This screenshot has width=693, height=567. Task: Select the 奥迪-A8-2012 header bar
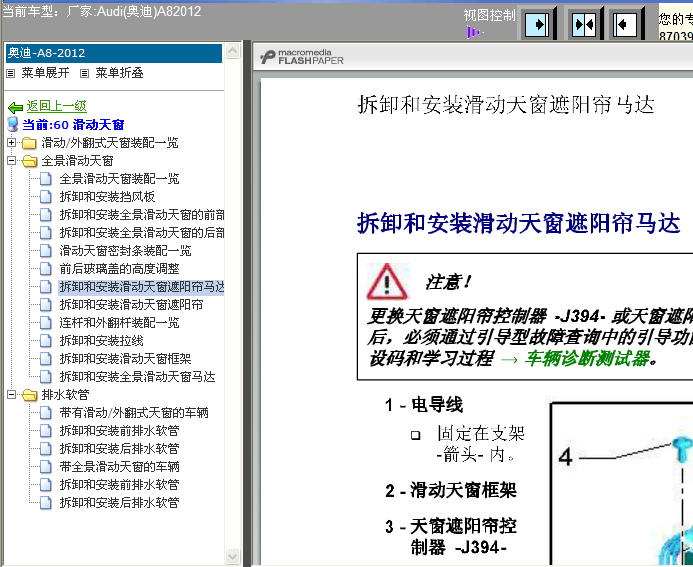pos(114,53)
